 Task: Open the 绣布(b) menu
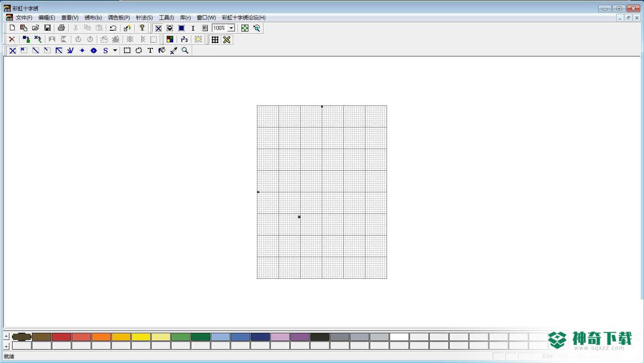click(x=93, y=18)
